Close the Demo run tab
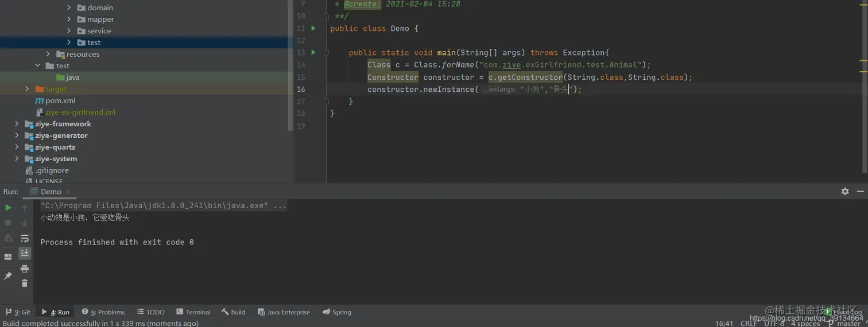Image resolution: width=868 pixels, height=327 pixels. [x=68, y=192]
